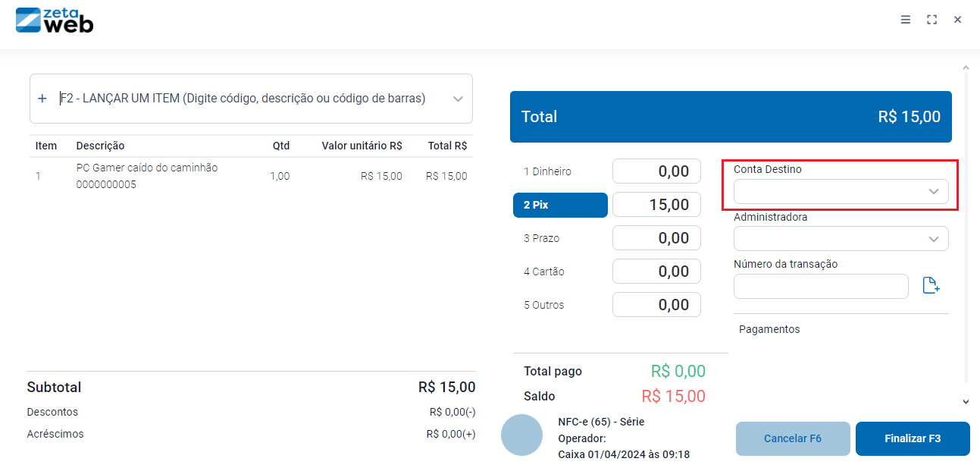
Task: Expand the F2 item search chevron
Action: [458, 99]
